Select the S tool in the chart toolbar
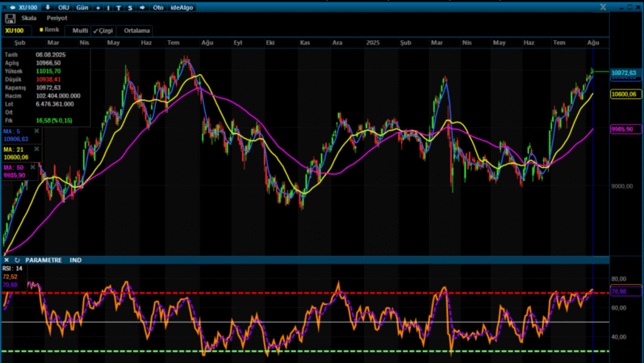This screenshot has height=363, width=644. (130, 8)
